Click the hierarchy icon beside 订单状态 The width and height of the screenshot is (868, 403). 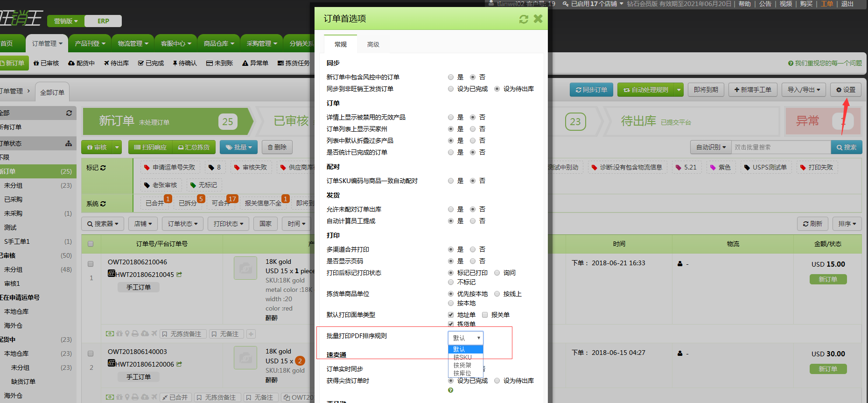(x=69, y=143)
